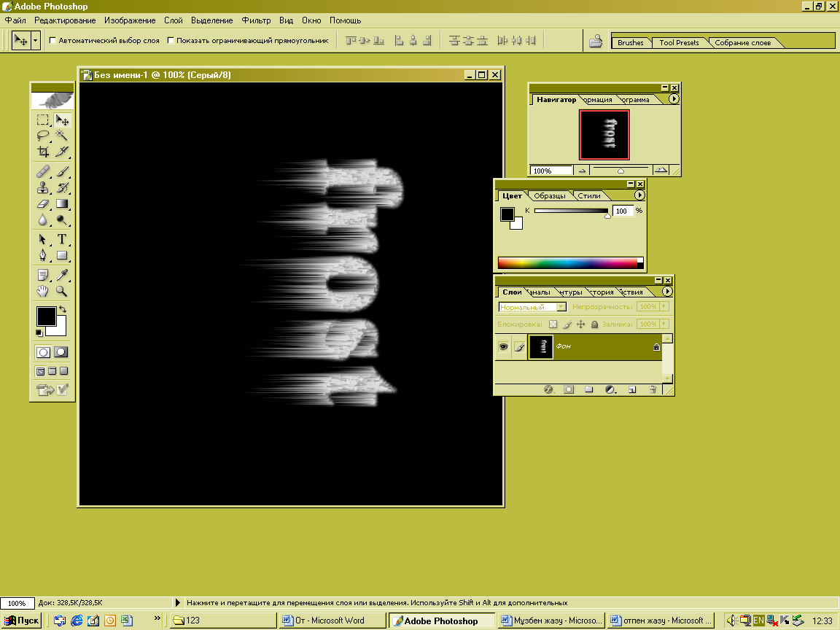The width and height of the screenshot is (840, 630).
Task: Open the blend mode Нормальный dropdown
Action: (x=561, y=307)
